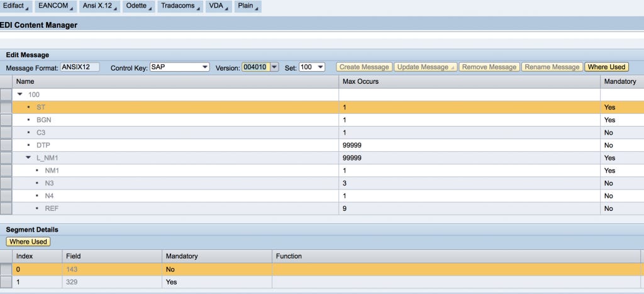Click Mandatory Yes for field 329
Screen dimensions: 644x294
171,282
